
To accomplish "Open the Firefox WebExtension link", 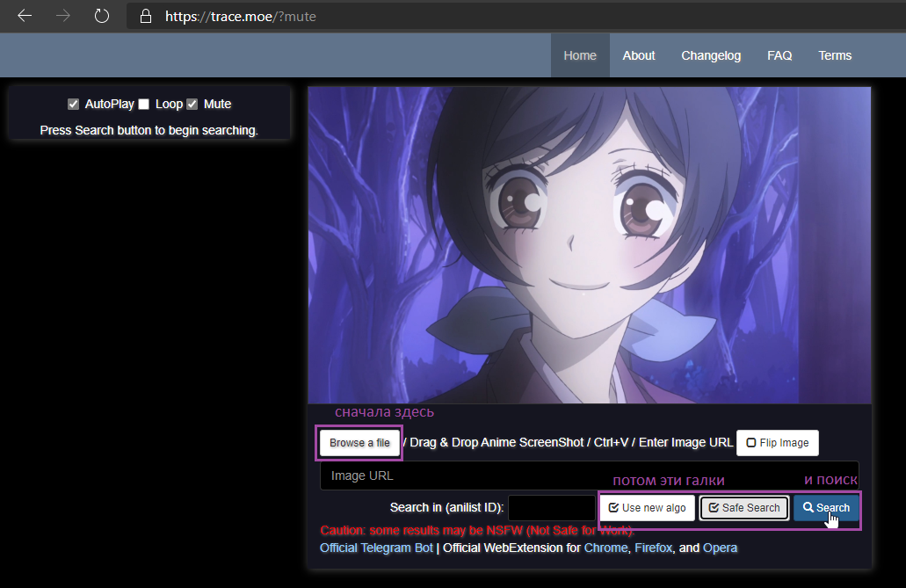I will (x=654, y=548).
